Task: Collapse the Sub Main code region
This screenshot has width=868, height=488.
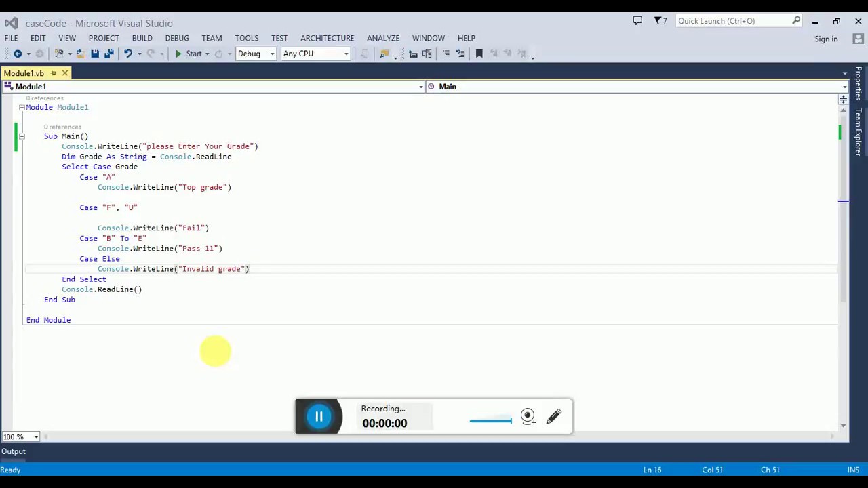Action: pyautogui.click(x=22, y=136)
